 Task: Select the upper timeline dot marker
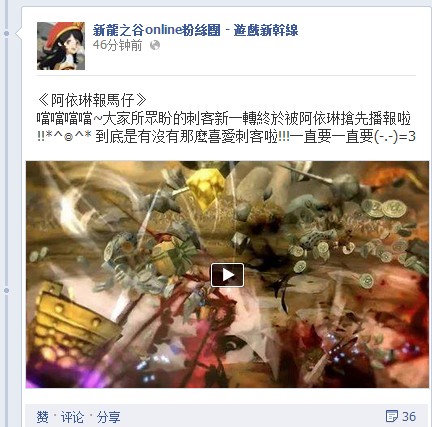7,33
